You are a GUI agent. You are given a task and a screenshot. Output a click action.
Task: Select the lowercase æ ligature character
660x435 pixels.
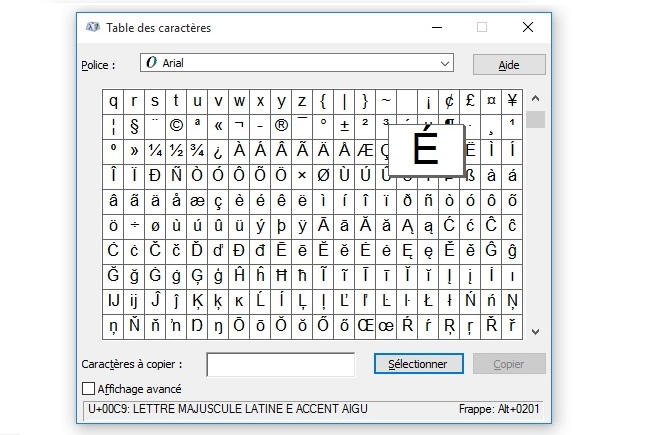point(197,200)
